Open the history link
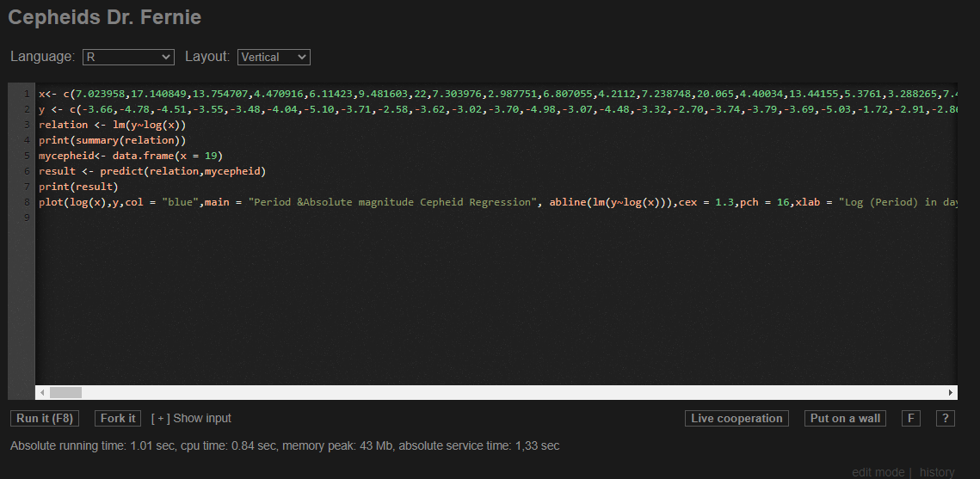Viewport: 980px width, 479px height. 937,472
